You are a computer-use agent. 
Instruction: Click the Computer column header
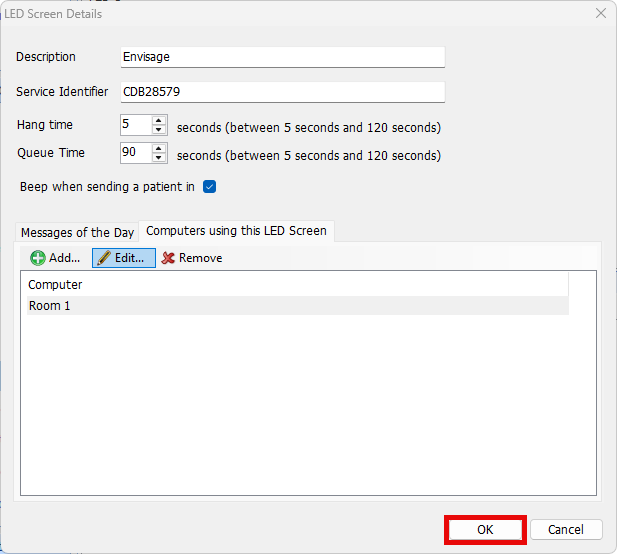coord(297,285)
